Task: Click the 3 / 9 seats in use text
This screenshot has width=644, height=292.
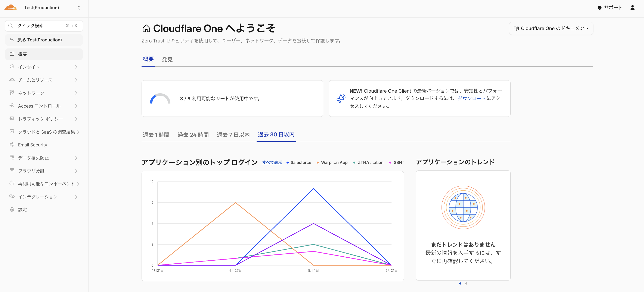Action: point(220,99)
